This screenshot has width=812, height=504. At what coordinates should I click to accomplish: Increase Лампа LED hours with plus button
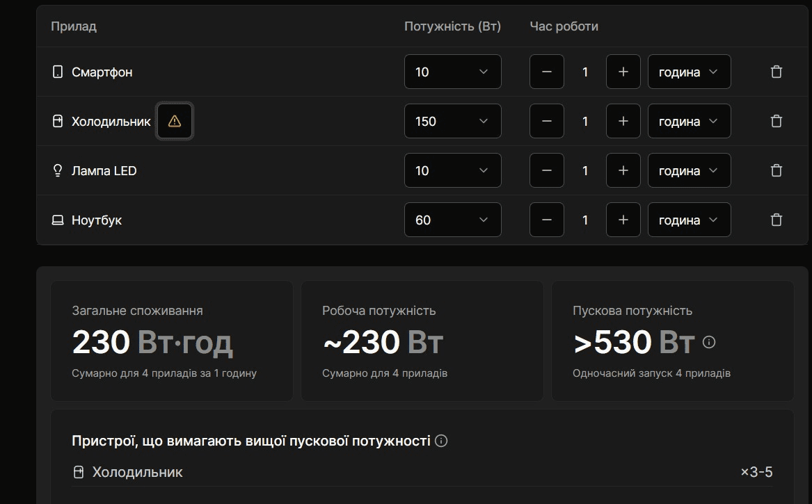623,170
